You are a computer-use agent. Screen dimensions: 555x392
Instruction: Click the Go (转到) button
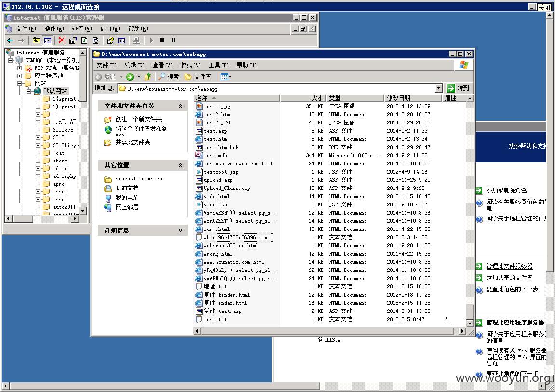[x=458, y=88]
